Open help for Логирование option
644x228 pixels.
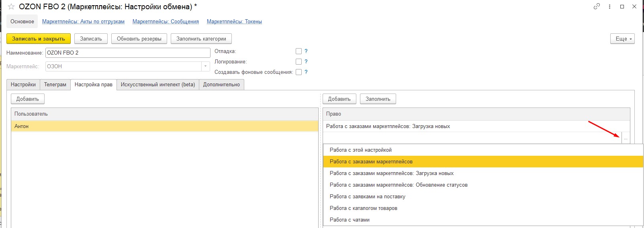click(306, 61)
